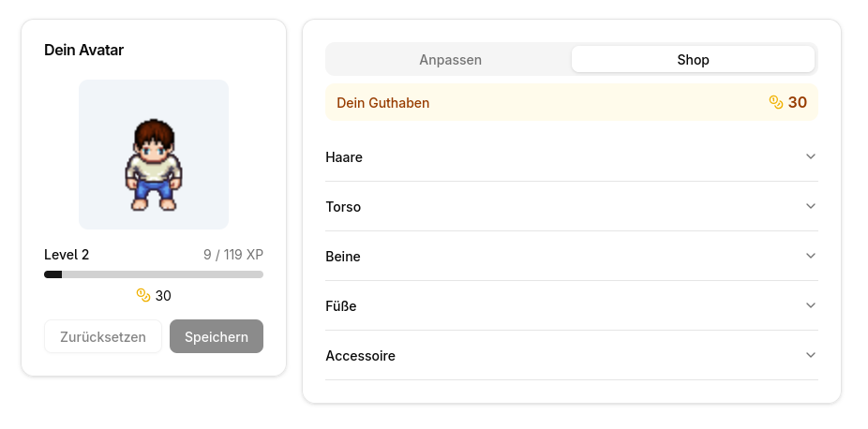The image size is (868, 429).
Task: Click the coin icon below the XP bar
Action: (143, 295)
